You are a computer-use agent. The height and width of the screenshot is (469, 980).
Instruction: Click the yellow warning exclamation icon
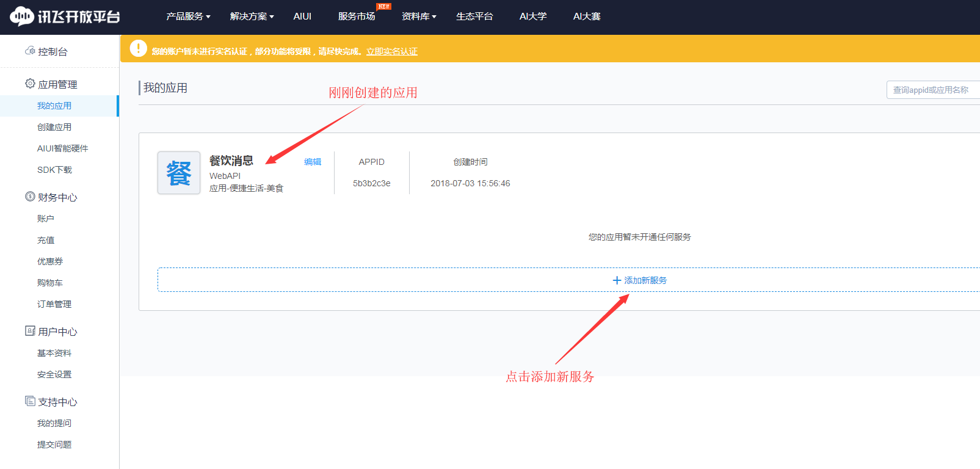[139, 48]
